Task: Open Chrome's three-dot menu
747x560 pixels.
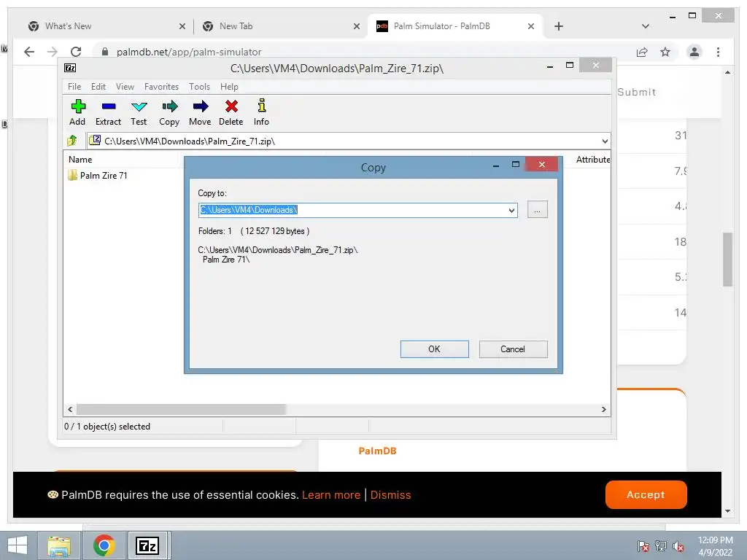Action: pos(718,52)
